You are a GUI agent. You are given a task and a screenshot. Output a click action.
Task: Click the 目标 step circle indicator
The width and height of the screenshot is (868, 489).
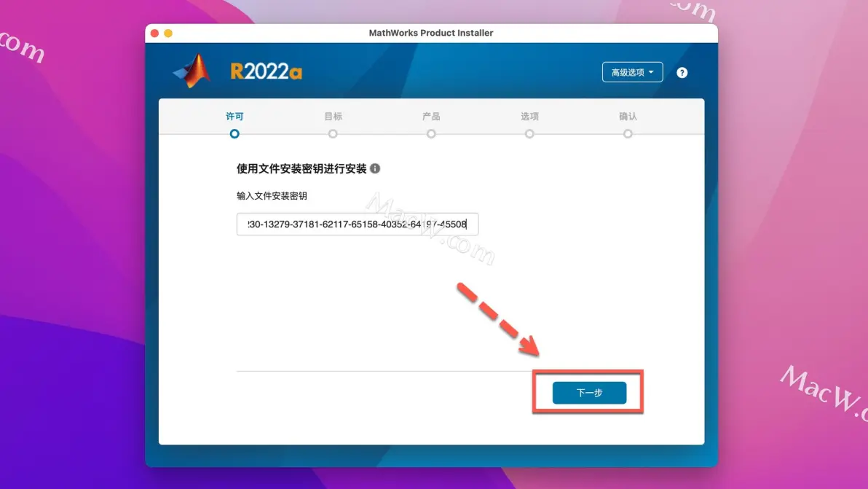tap(333, 134)
